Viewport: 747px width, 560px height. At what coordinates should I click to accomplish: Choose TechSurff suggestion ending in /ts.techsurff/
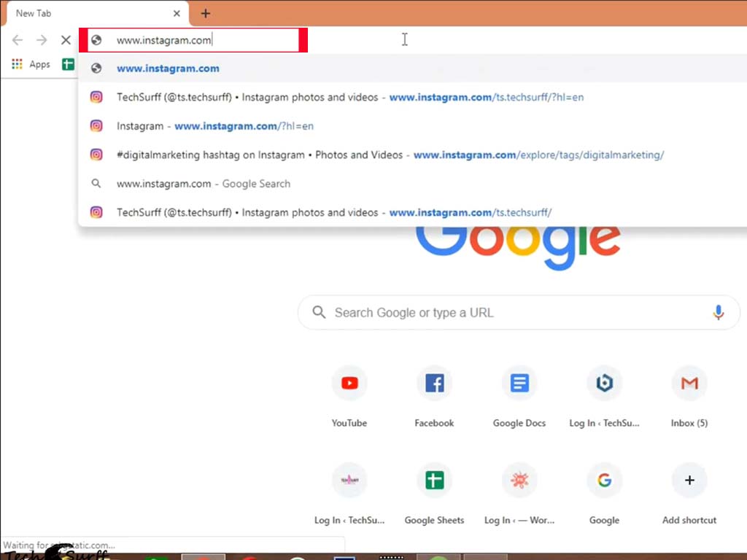(x=413, y=212)
